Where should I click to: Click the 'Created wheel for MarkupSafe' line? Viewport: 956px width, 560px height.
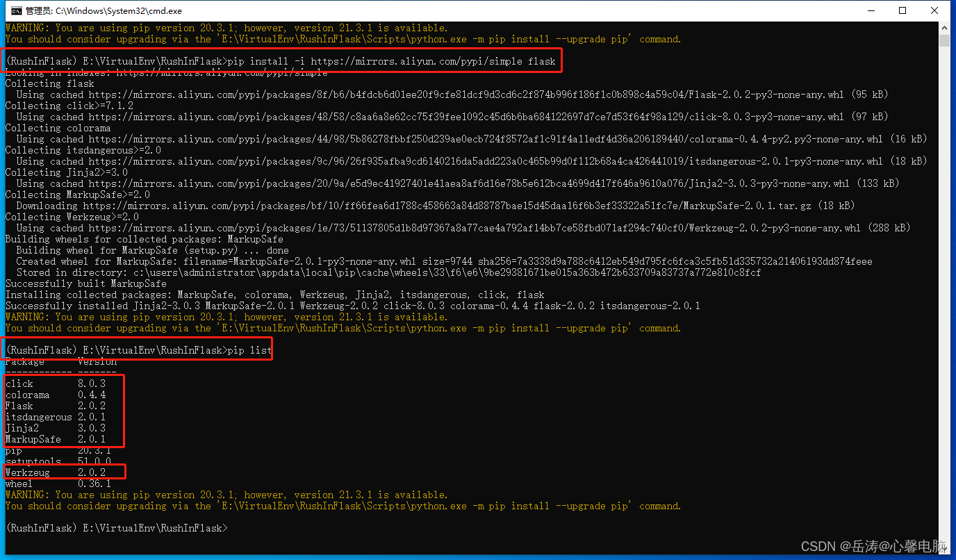445,261
